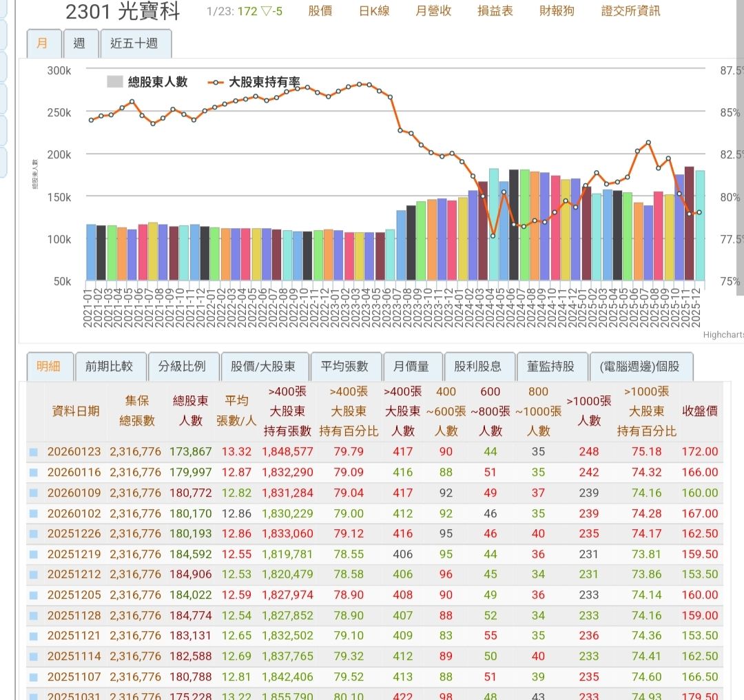744x700 pixels.
Task: Click the blue detail icon on the 20251121 row
Action: (34, 636)
